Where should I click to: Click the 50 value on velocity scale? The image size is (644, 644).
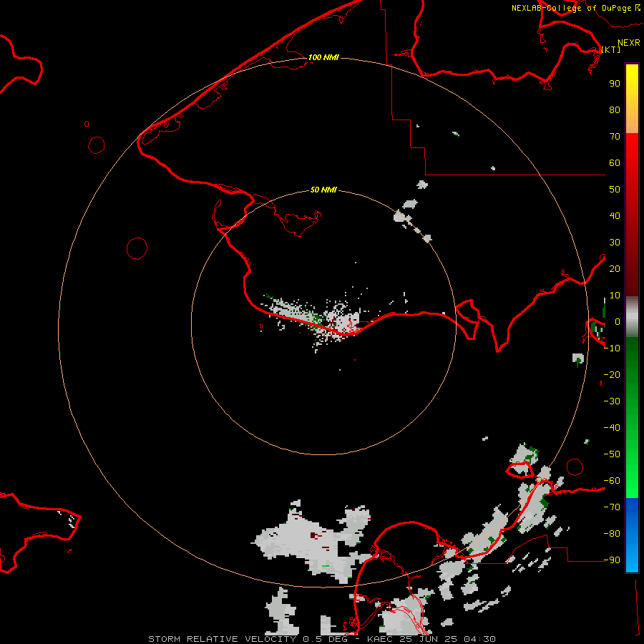[x=615, y=190]
